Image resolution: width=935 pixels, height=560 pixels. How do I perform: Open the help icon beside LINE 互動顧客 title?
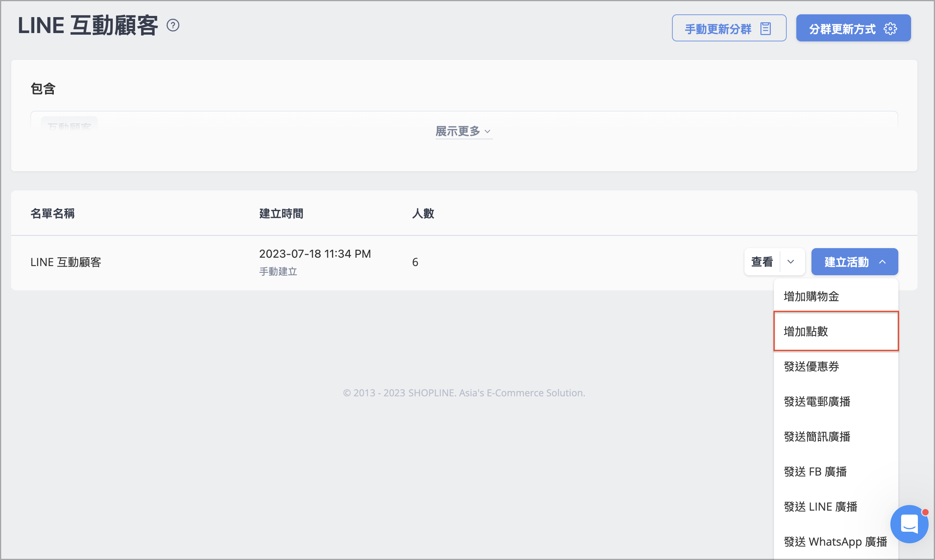click(173, 25)
